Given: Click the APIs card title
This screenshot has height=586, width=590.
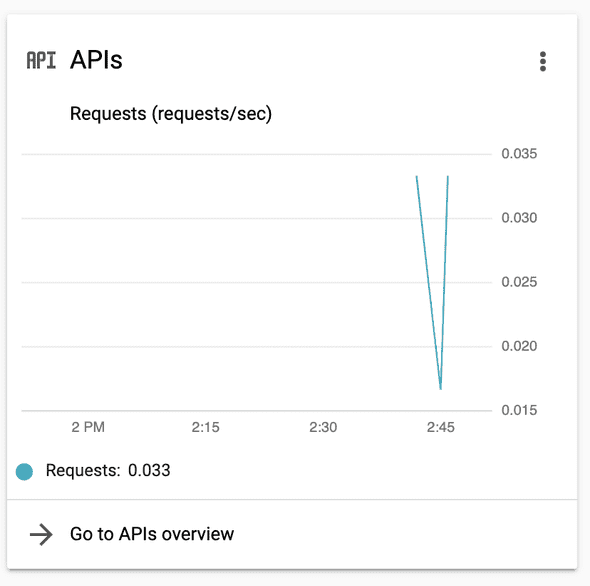Looking at the screenshot, I should tap(96, 60).
